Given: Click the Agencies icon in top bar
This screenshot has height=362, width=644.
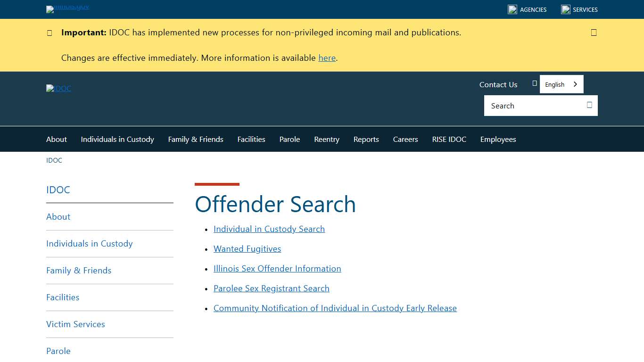Looking at the screenshot, I should (512, 9).
